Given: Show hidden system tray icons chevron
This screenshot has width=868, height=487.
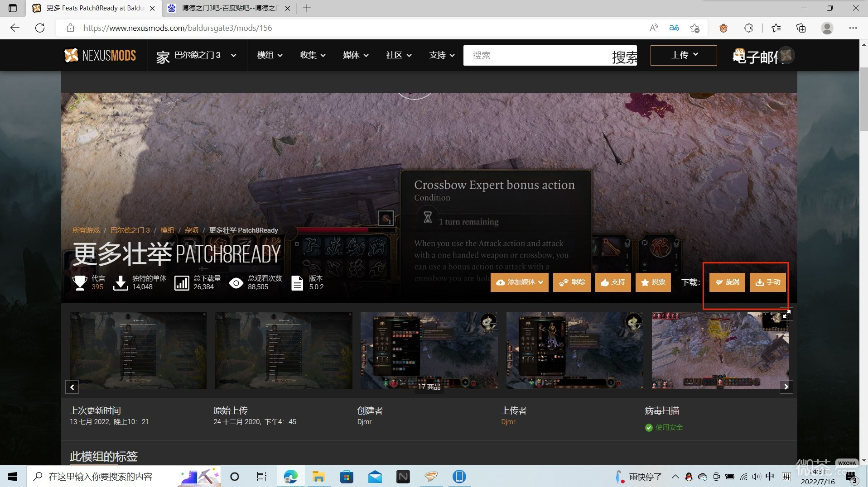Looking at the screenshot, I should [x=675, y=477].
